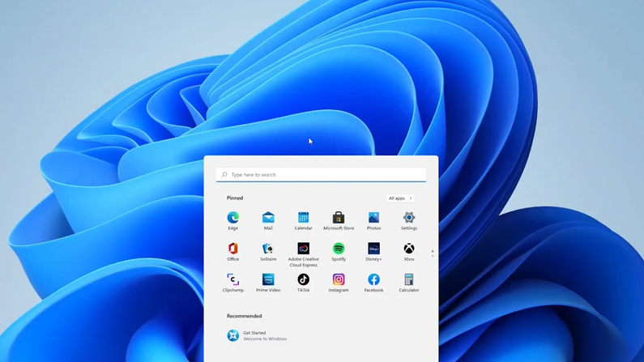Viewport: 644px width, 362px height.
Task: Open the Solitaire game
Action: click(x=268, y=249)
